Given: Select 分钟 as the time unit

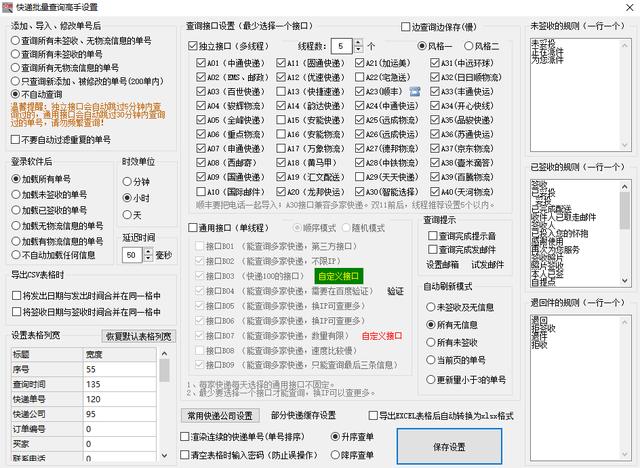Looking at the screenshot, I should [x=127, y=182].
